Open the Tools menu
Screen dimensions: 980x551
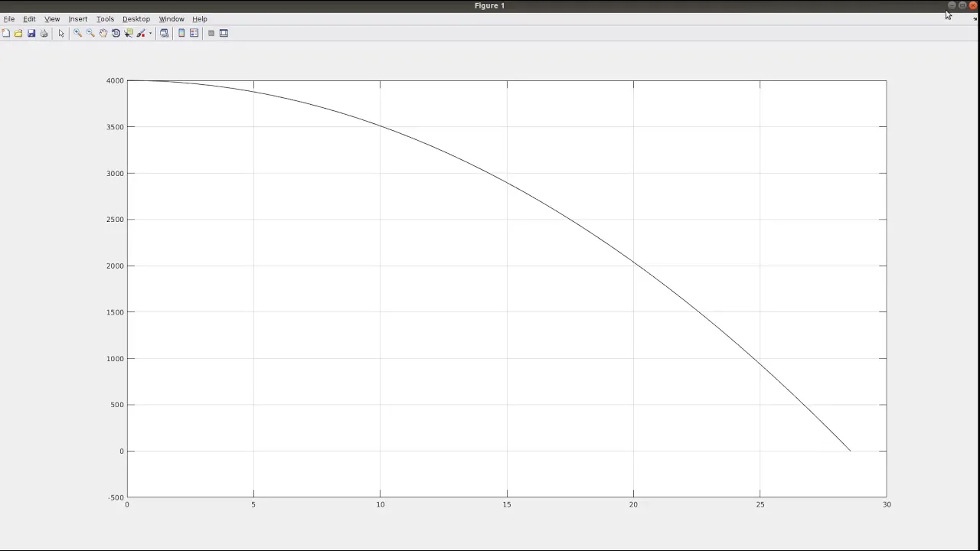105,18
